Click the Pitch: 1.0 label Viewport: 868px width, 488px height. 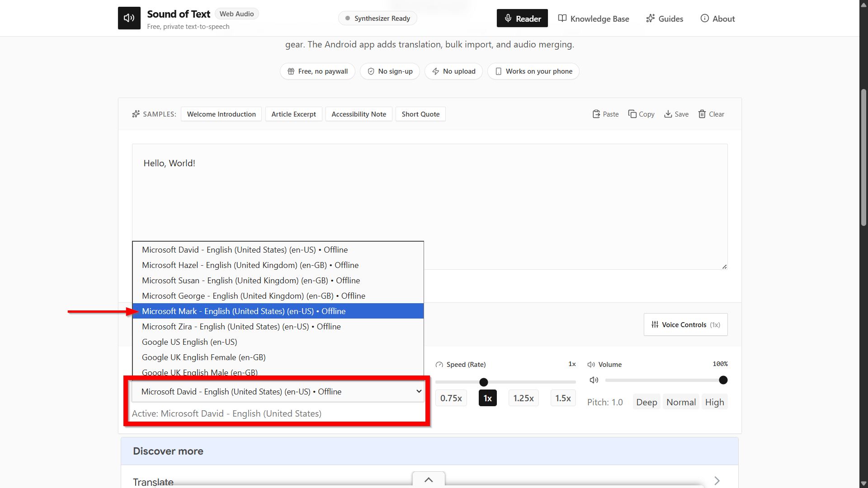point(605,402)
